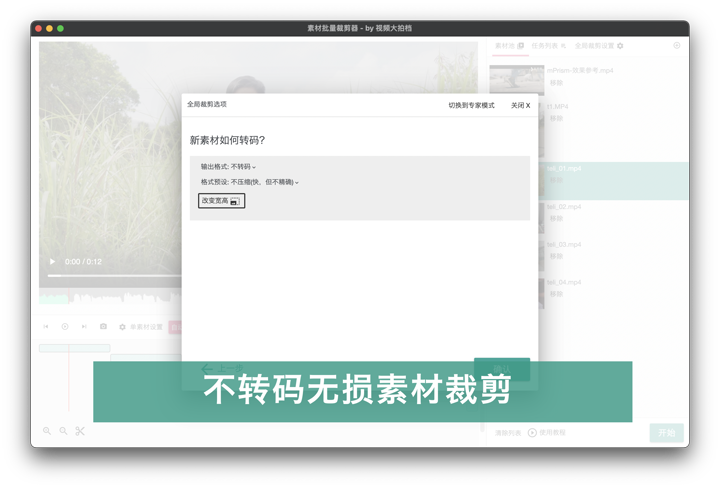Select the teli_01.mp4 row
Screen dimensions: 720x488
tap(613, 181)
